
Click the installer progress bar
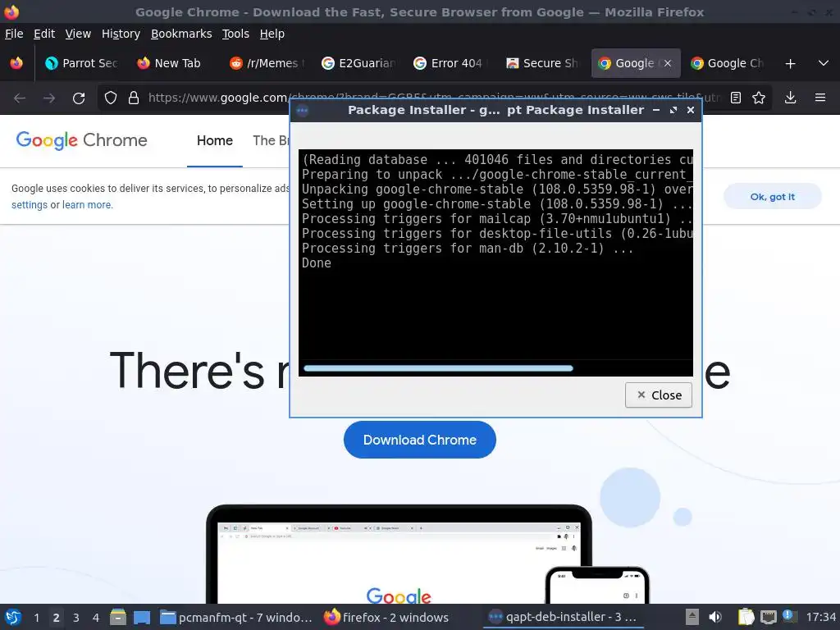(x=438, y=368)
